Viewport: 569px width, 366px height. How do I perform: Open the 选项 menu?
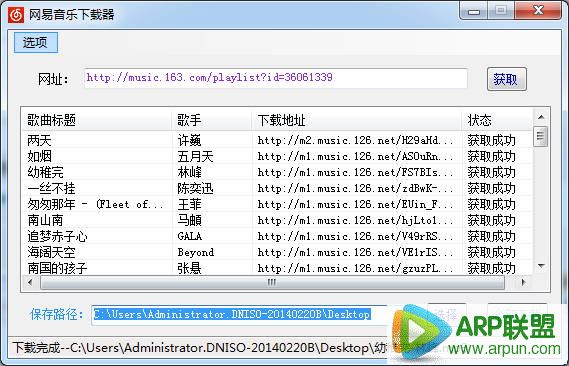tap(36, 42)
